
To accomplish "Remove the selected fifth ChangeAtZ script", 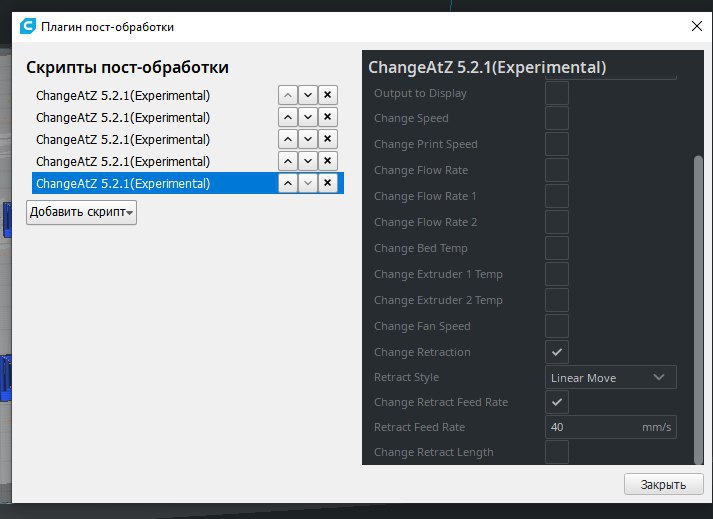I will pos(327,183).
